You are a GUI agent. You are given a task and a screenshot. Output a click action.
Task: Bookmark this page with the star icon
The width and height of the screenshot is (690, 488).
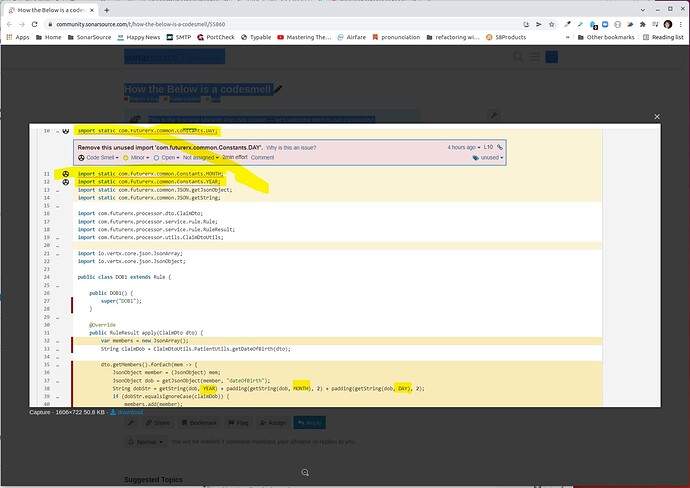click(551, 24)
